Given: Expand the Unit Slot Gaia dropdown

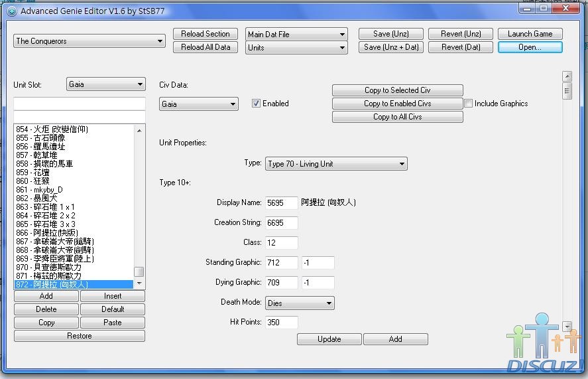Looking at the screenshot, I should [x=105, y=84].
